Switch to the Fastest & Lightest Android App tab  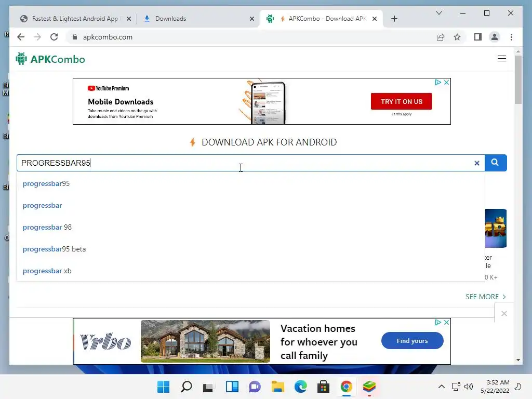[75, 19]
